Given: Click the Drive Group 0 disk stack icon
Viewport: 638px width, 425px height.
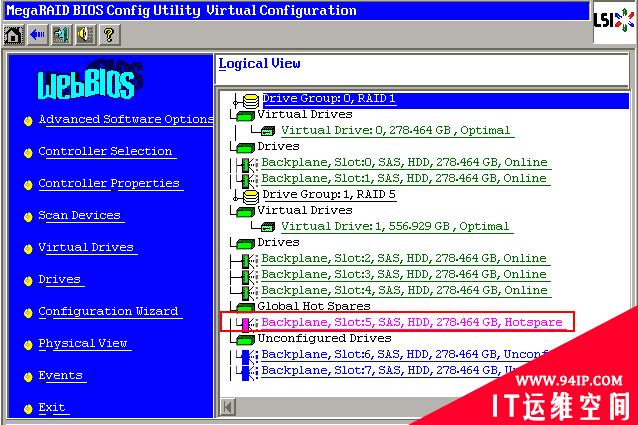Looking at the screenshot, I should point(251,100).
